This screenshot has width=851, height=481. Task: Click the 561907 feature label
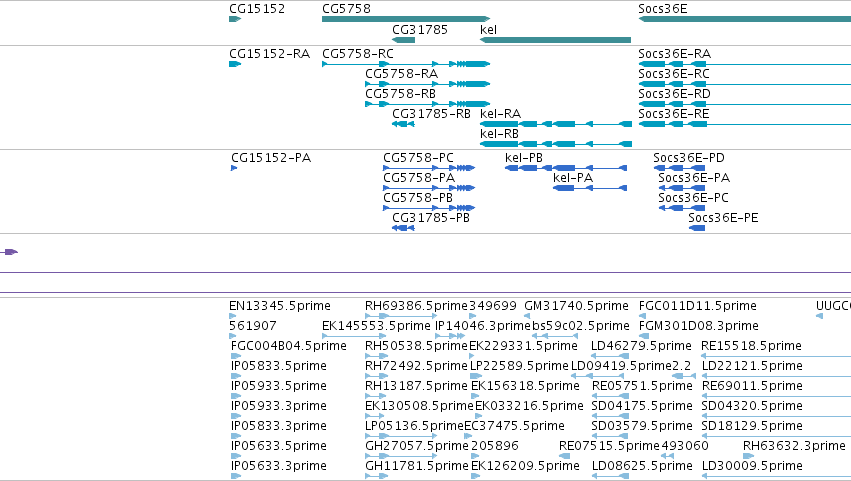tap(253, 326)
